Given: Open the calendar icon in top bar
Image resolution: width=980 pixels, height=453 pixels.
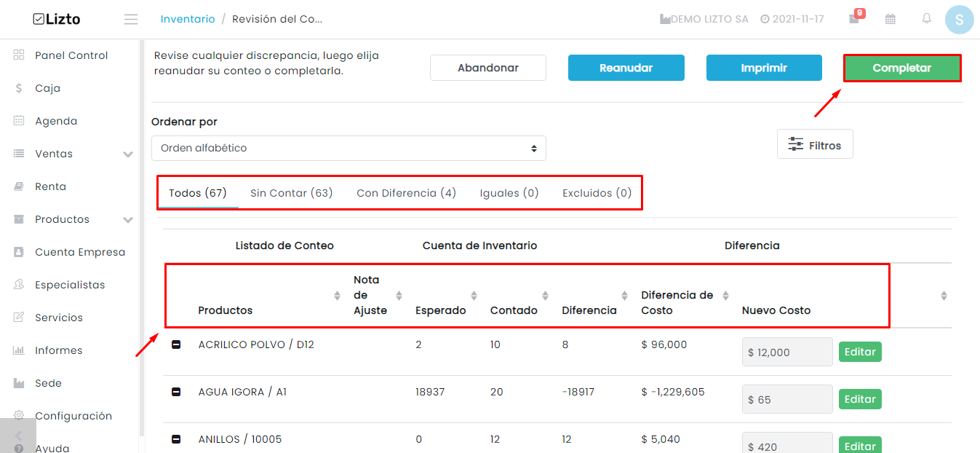Looking at the screenshot, I should [x=891, y=19].
